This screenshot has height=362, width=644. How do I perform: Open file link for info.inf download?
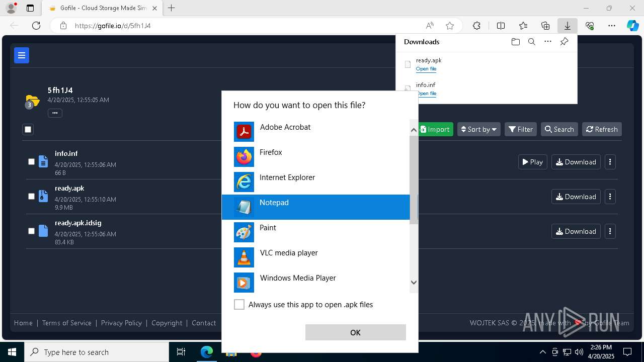(426, 94)
